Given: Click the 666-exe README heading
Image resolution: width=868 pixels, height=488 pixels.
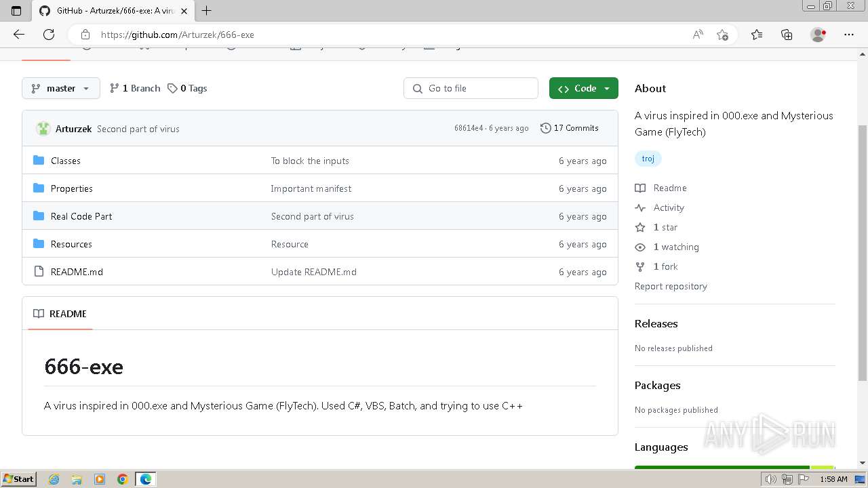Looking at the screenshot, I should pos(83,367).
